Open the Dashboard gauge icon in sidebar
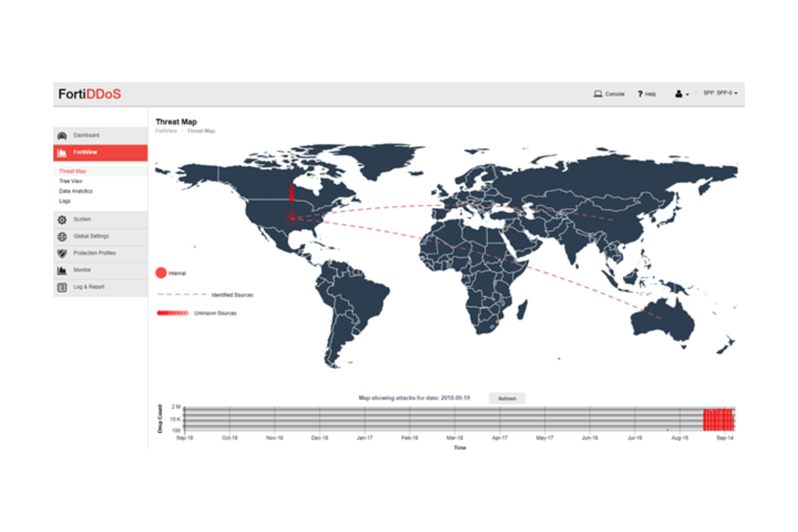The width and height of the screenshot is (798, 532). tap(62, 136)
